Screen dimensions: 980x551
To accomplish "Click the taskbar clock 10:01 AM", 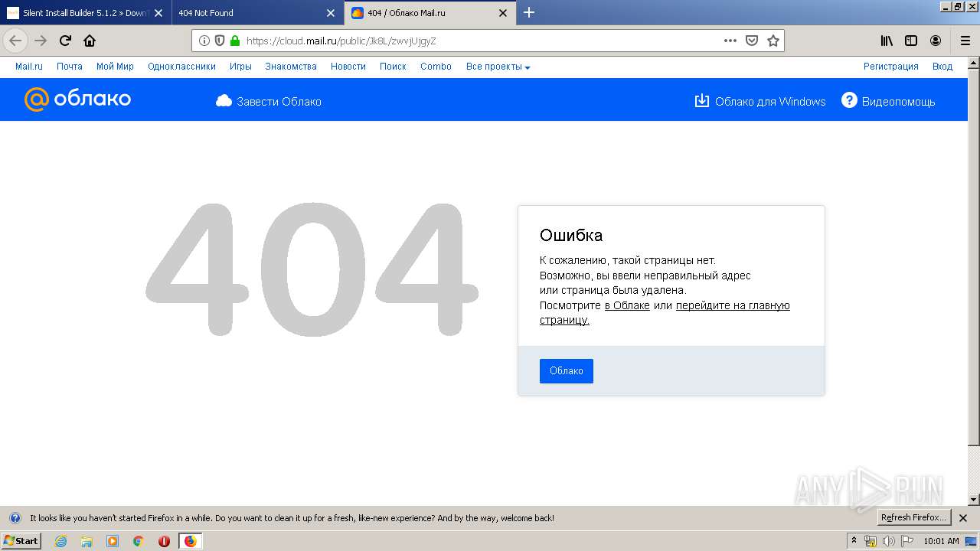I will pos(941,541).
